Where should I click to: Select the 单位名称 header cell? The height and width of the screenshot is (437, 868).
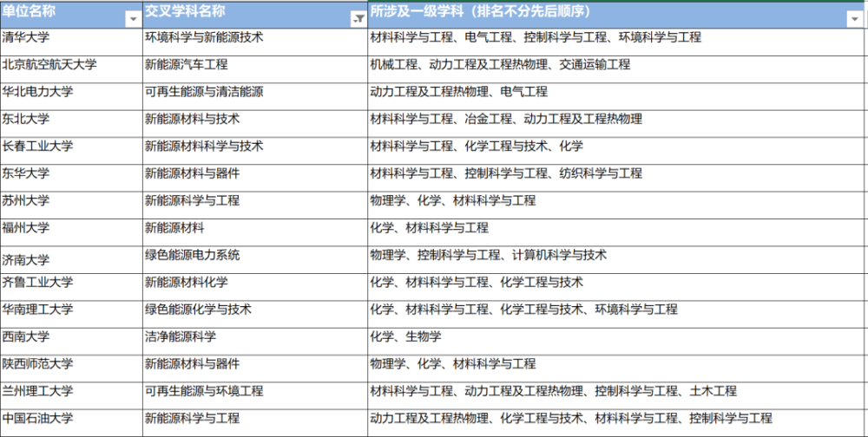pos(71,15)
